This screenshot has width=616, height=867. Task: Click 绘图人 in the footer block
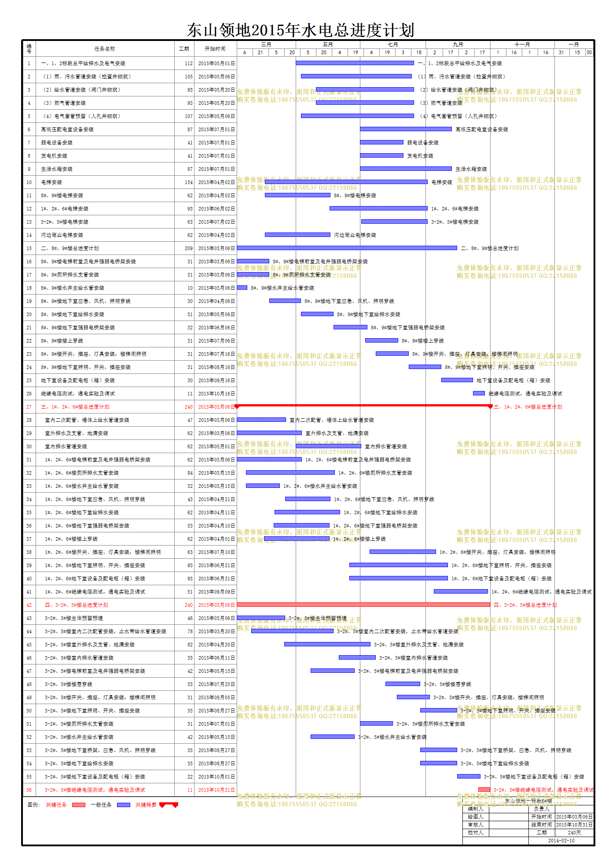(476, 817)
